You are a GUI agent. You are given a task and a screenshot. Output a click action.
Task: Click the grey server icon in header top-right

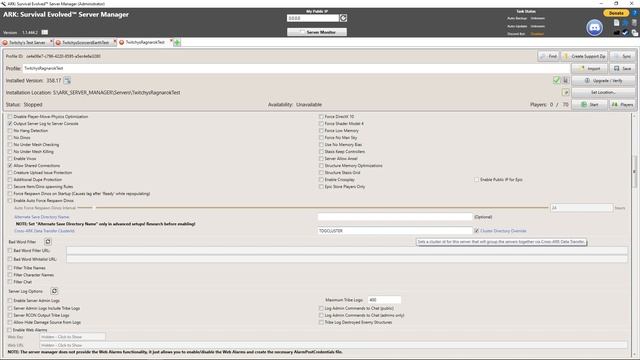635,23
